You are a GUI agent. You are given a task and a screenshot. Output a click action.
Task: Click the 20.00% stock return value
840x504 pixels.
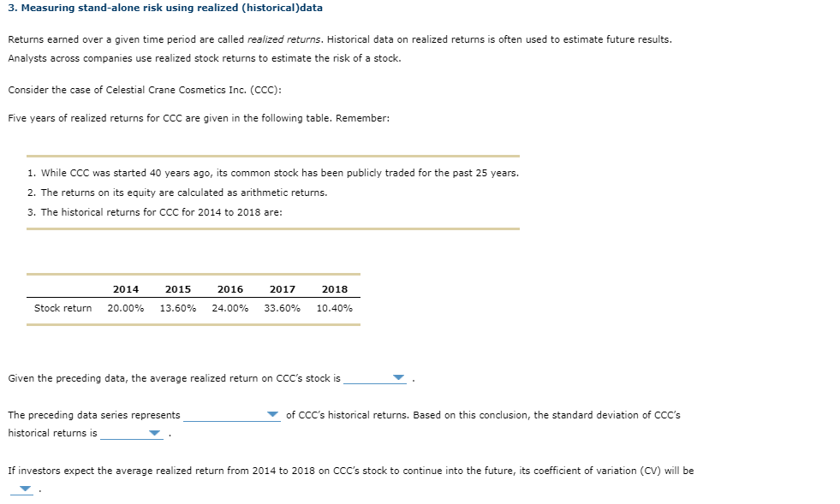coord(123,308)
